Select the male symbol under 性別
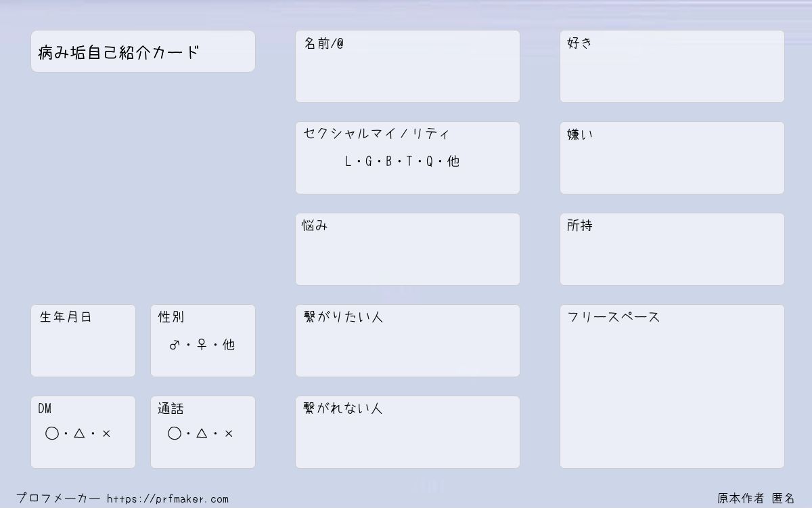Screen dimensions: 812x508 point(175,345)
